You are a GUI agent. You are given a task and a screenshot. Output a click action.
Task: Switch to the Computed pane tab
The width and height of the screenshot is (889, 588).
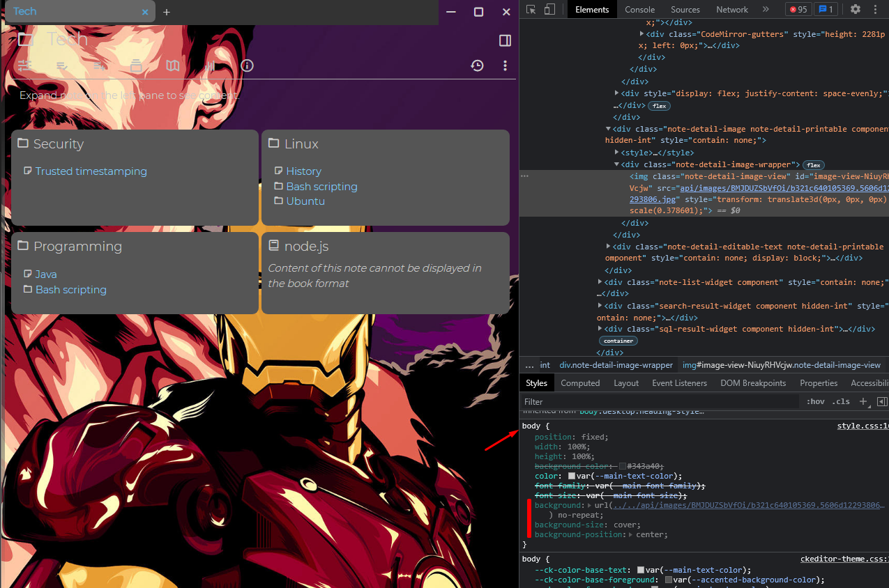tap(580, 383)
